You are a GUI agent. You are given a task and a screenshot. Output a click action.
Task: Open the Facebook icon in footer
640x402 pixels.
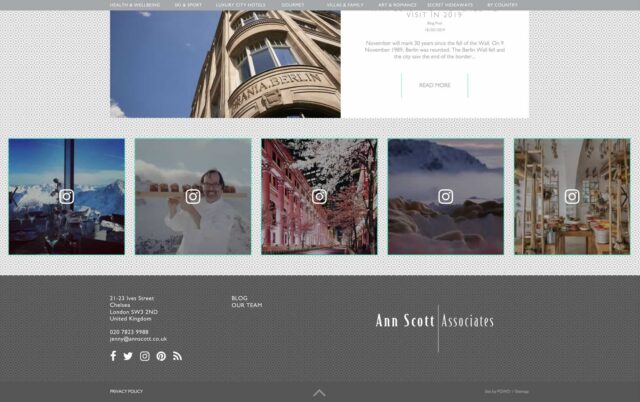click(x=113, y=356)
